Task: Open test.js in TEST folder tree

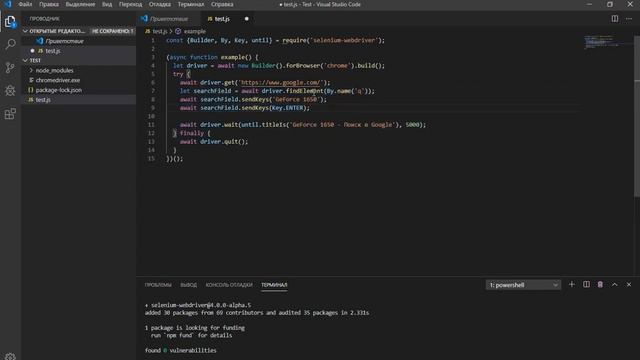Action: 78,100
